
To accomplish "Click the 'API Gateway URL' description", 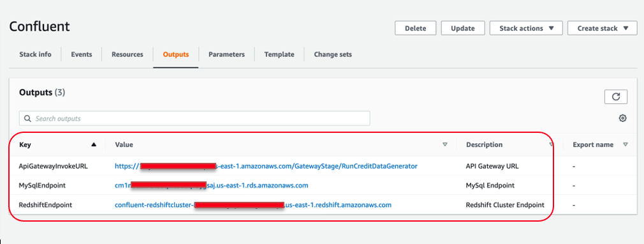I will (x=492, y=166).
